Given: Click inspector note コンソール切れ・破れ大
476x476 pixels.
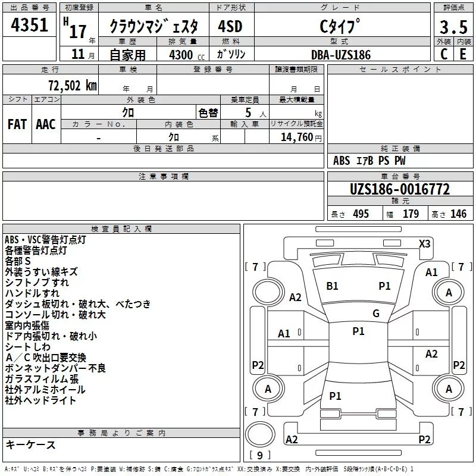Looking at the screenshot, I should point(55,315).
